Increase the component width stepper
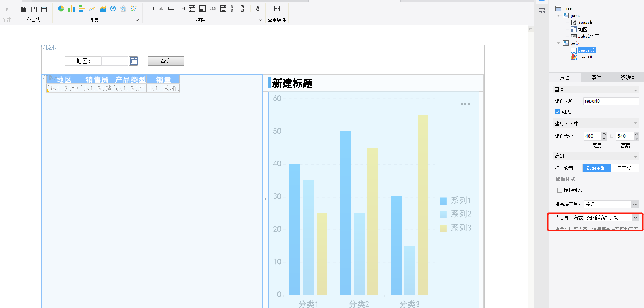Image resolution: width=644 pixels, height=308 pixels. [x=604, y=134]
